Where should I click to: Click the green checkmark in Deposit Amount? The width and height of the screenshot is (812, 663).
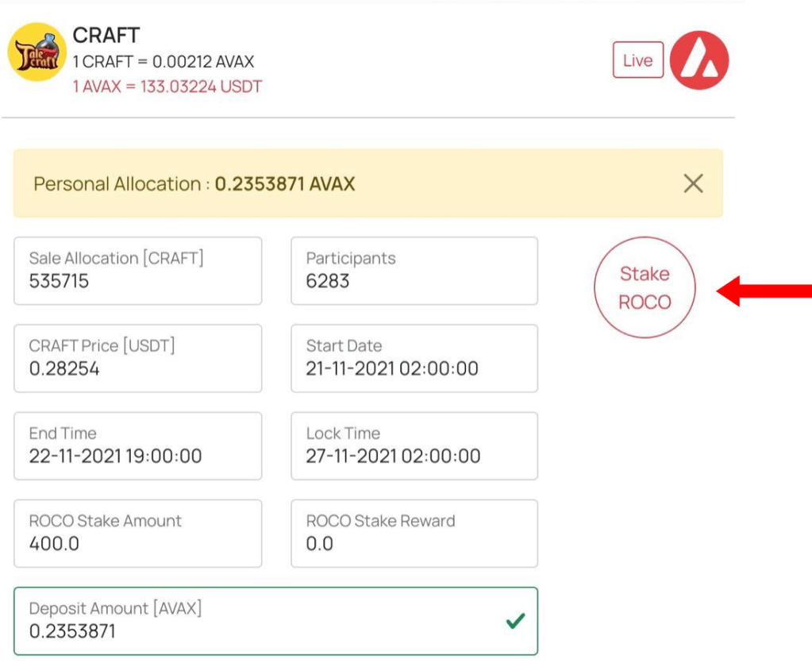coord(514,622)
